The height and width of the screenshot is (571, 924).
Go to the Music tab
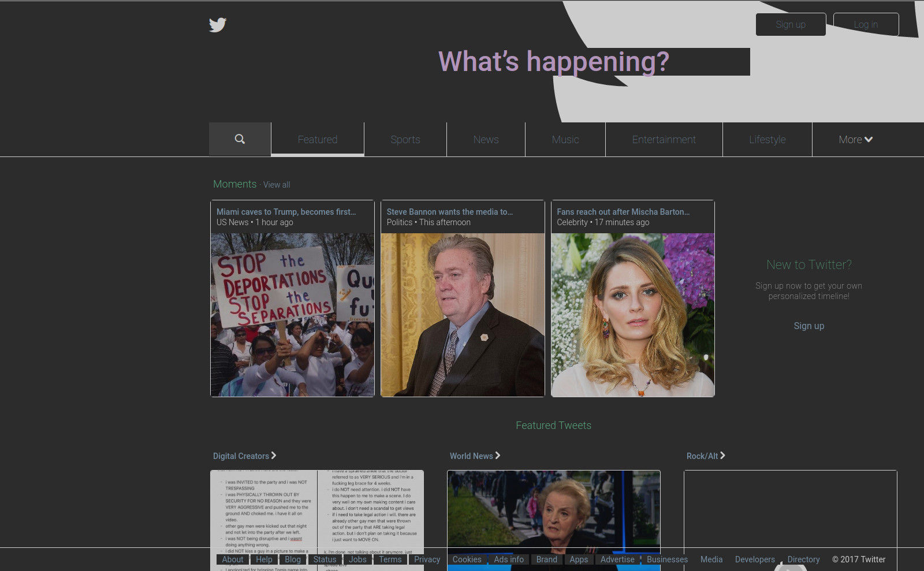tap(565, 139)
